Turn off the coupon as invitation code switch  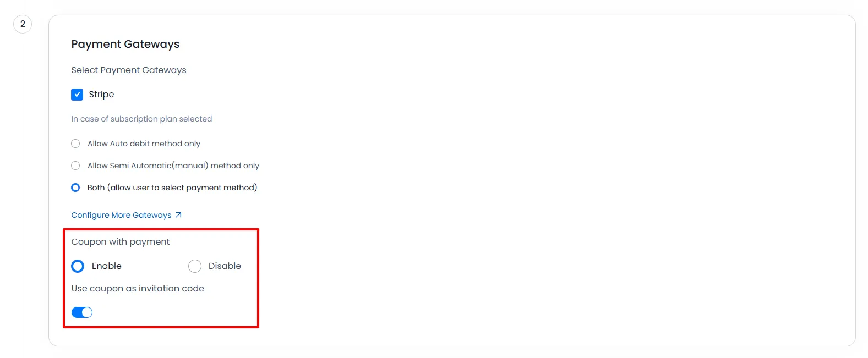82,312
